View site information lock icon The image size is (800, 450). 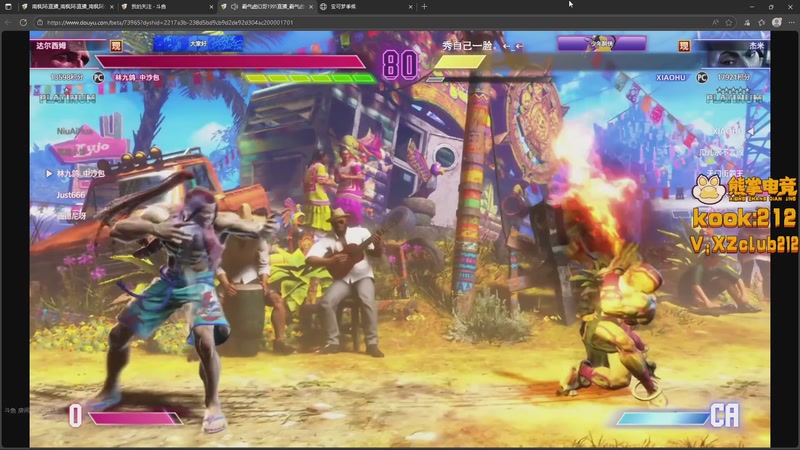40,22
